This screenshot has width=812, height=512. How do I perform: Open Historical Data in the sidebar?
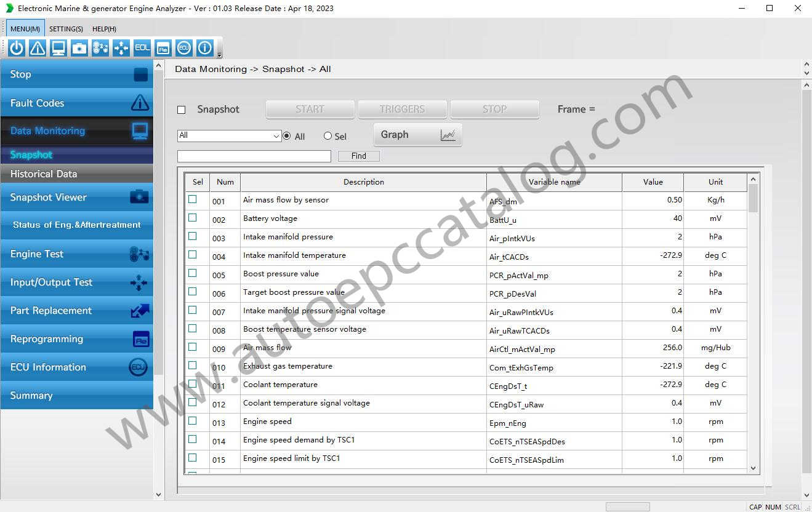click(x=76, y=174)
